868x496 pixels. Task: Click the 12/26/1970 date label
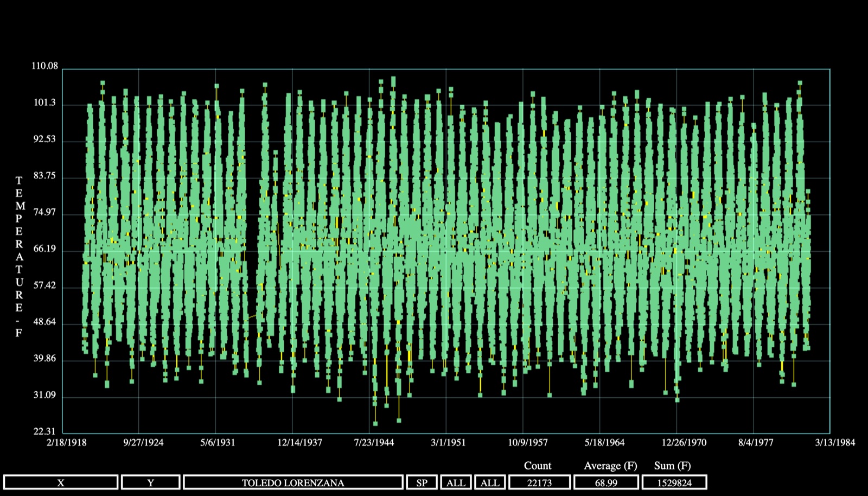tap(684, 442)
